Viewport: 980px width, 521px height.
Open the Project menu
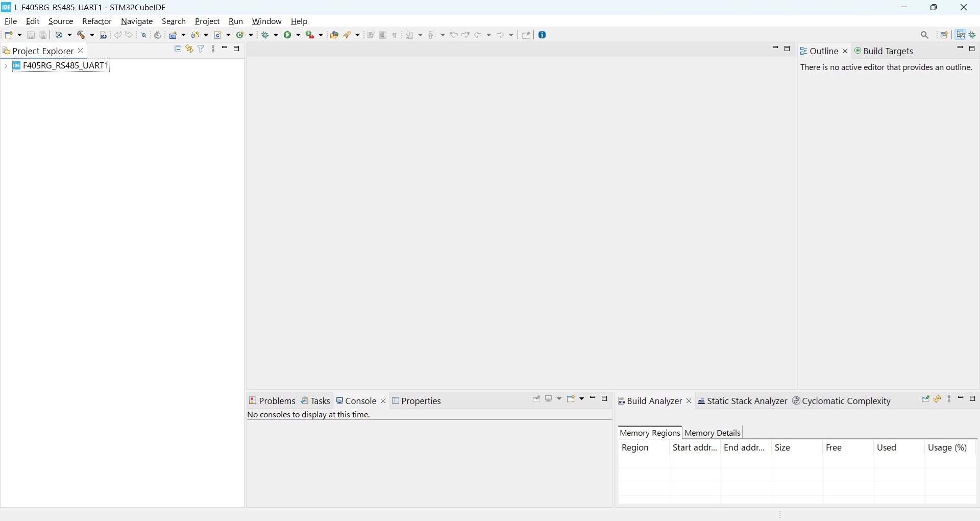[x=207, y=21]
